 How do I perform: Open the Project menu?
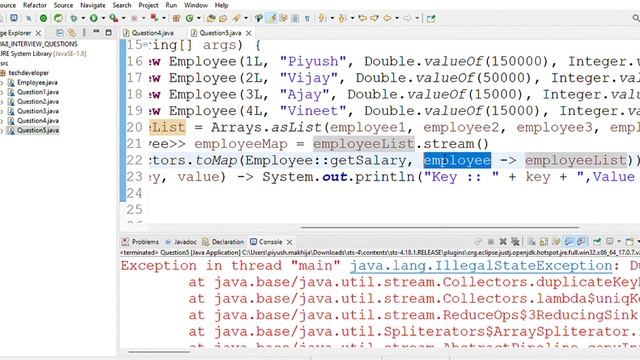point(148,5)
